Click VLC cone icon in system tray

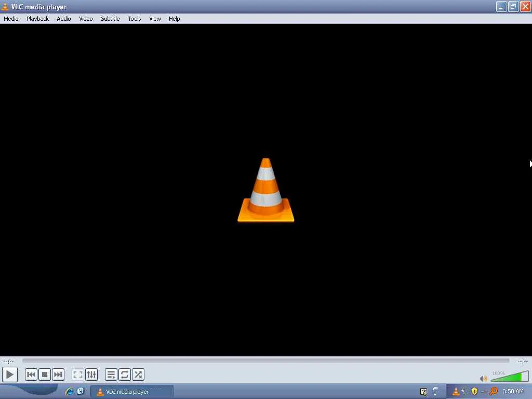click(456, 392)
